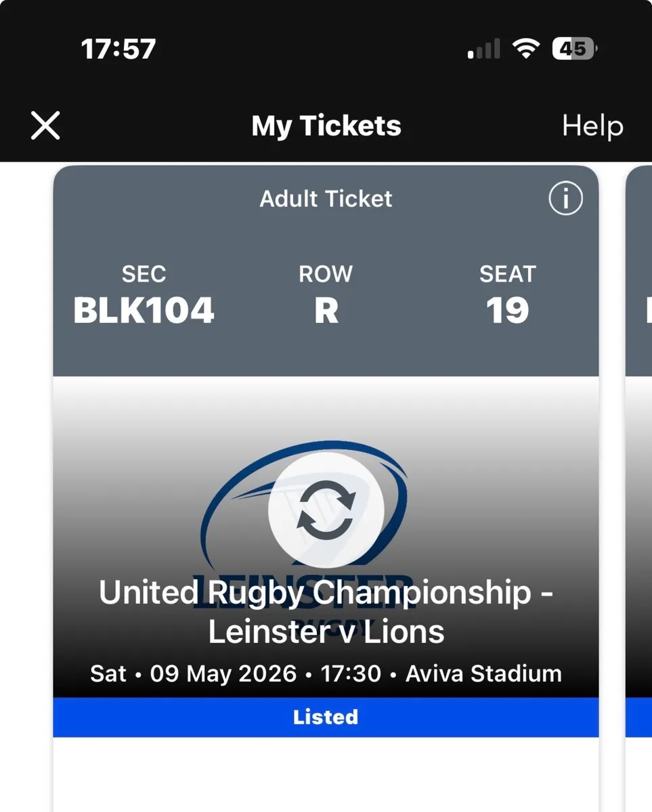Tap section BLK104 on the ticket
The image size is (652, 812).
click(x=144, y=310)
